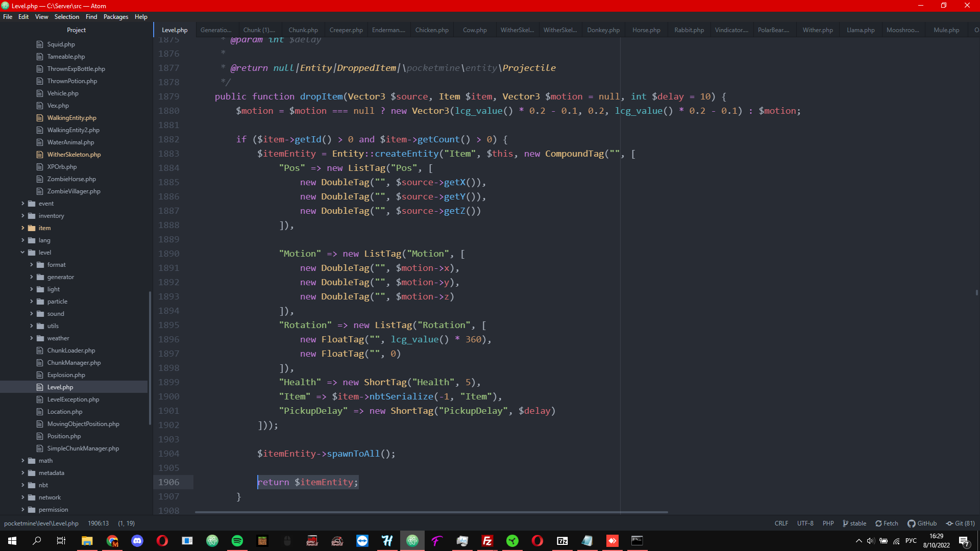Open Windows notification center icon
Viewport: 980px width, 551px height.
tap(964, 541)
